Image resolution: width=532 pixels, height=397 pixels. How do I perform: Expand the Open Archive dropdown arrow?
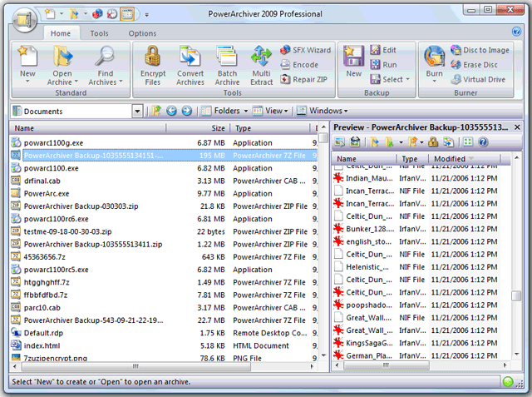click(76, 82)
